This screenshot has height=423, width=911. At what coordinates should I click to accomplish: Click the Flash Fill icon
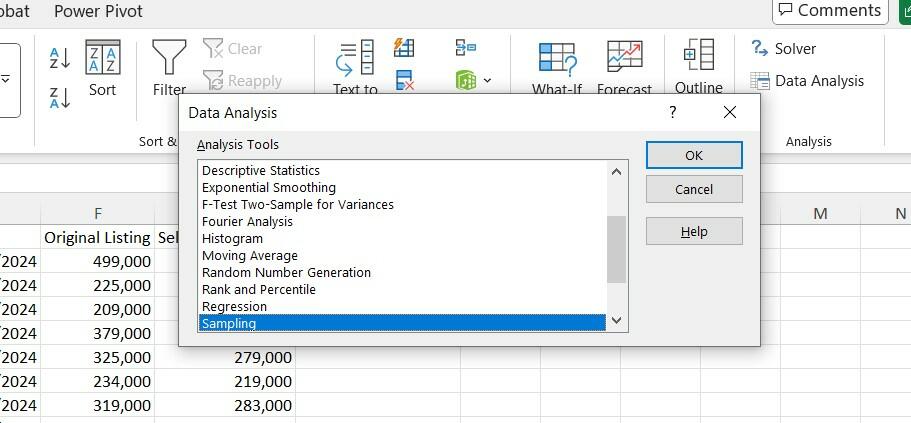(x=404, y=48)
